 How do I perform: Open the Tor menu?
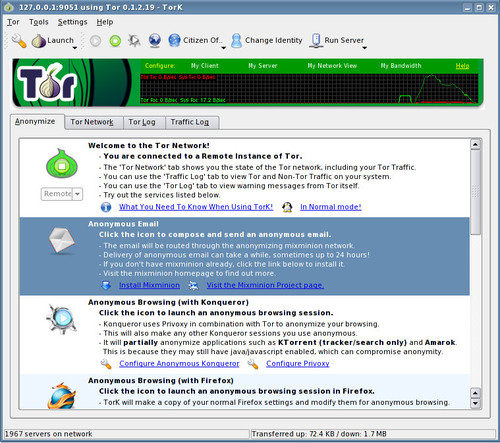click(x=13, y=22)
